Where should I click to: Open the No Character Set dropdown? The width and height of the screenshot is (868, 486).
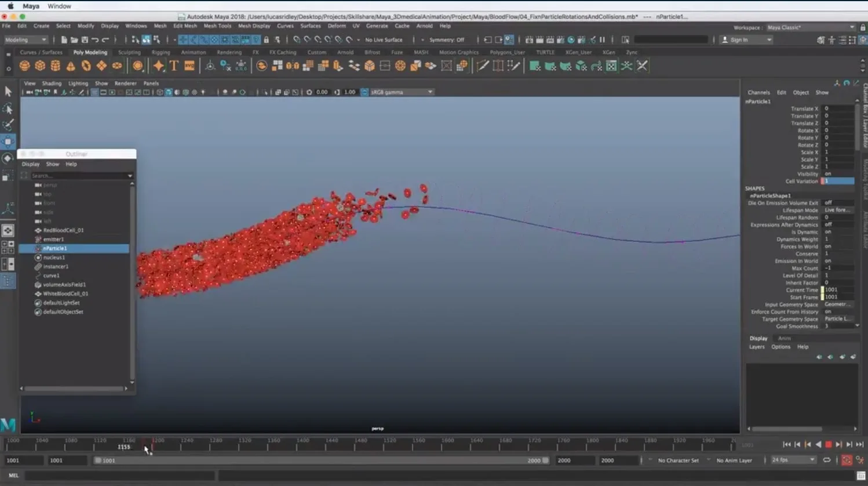click(678, 460)
